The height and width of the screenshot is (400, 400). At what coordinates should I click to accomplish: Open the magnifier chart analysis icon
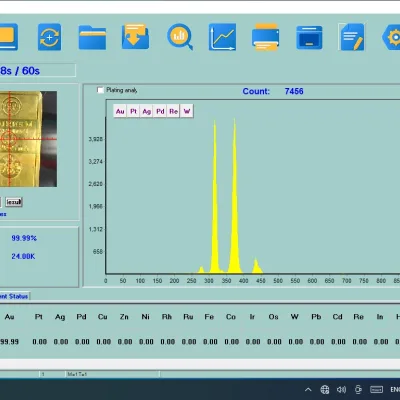[180, 37]
